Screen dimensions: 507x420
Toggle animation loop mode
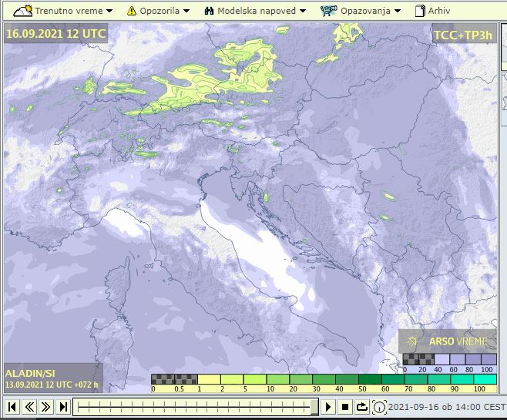tap(362, 407)
